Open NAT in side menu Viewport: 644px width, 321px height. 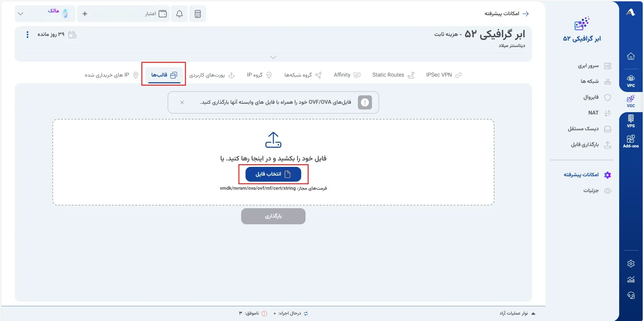600,113
